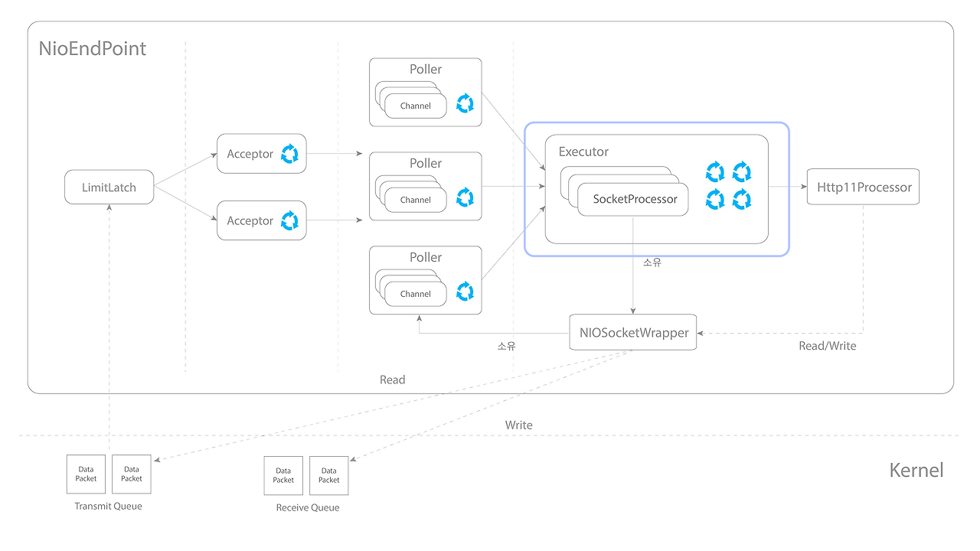Click the lower-left thread icon inside Executor
This screenshot has width=980, height=551.
[715, 200]
